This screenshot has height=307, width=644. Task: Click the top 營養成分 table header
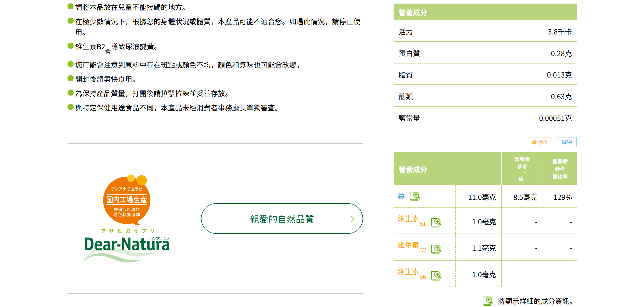(x=485, y=12)
